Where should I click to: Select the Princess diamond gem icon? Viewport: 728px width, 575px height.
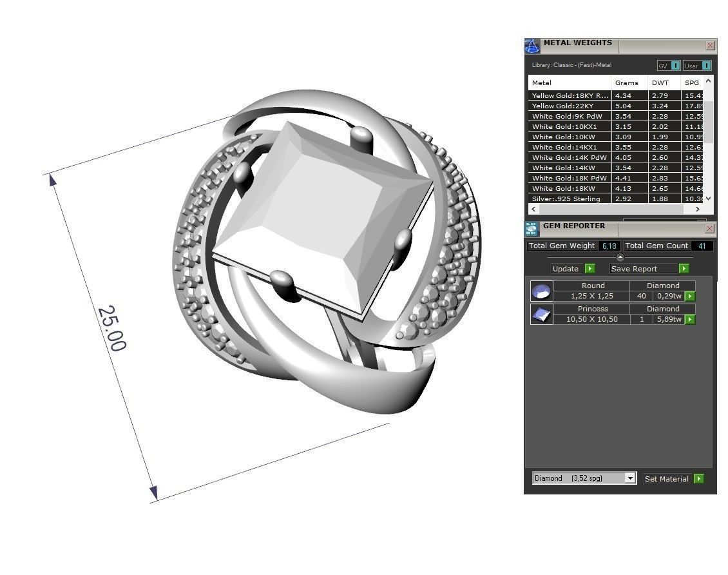point(541,315)
